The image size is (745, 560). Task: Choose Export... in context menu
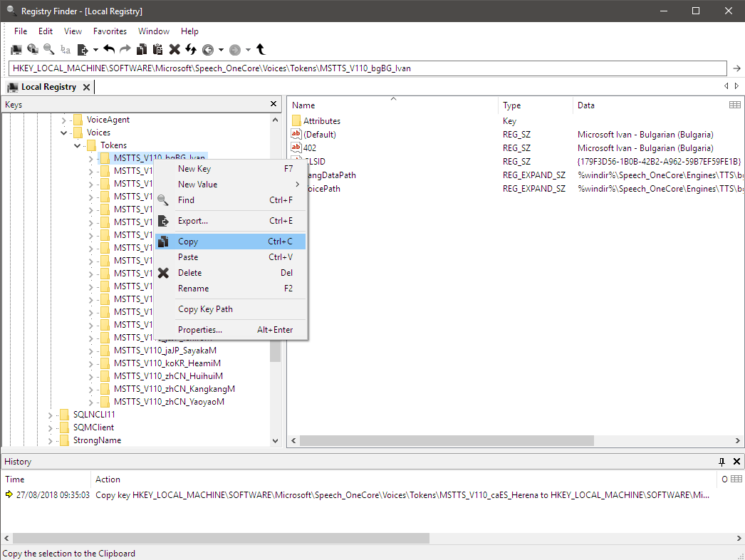(x=231, y=221)
